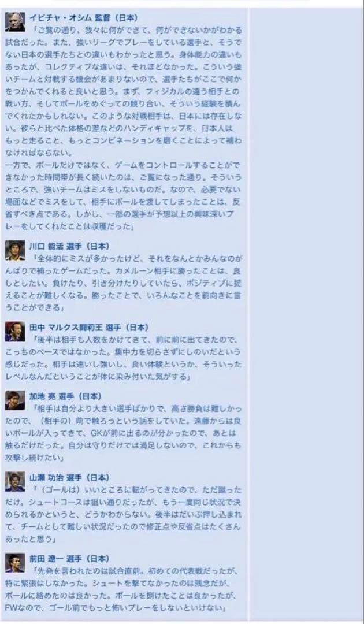Click Tulio's comment about the second half

123,358
